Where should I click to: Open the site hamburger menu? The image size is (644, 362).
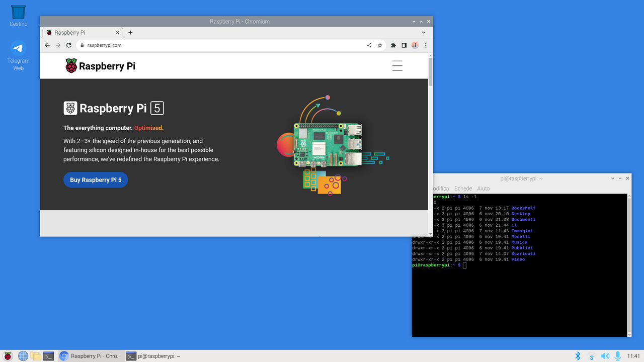pyautogui.click(x=397, y=66)
